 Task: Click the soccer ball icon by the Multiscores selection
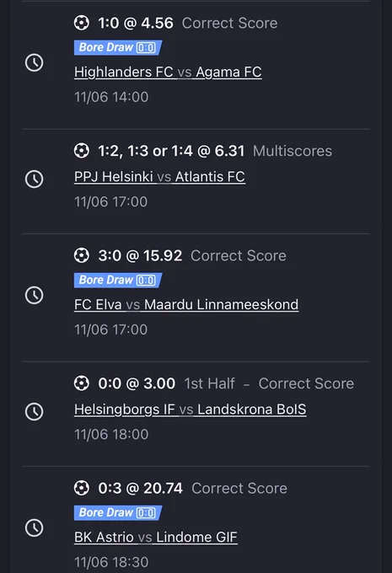[81, 151]
